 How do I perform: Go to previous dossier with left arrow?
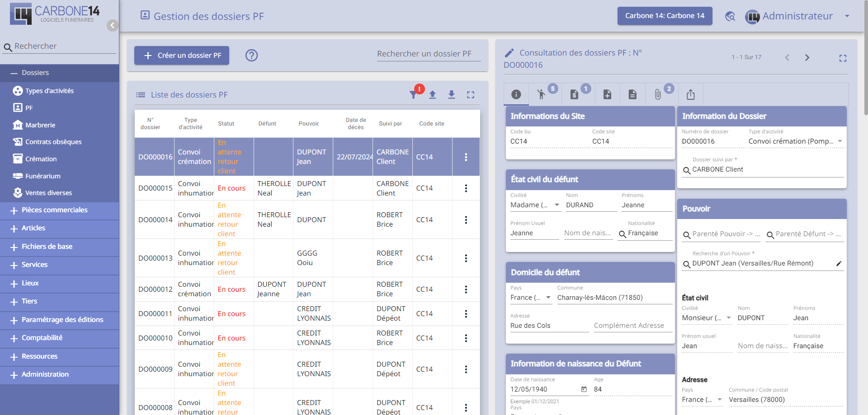[x=787, y=57]
